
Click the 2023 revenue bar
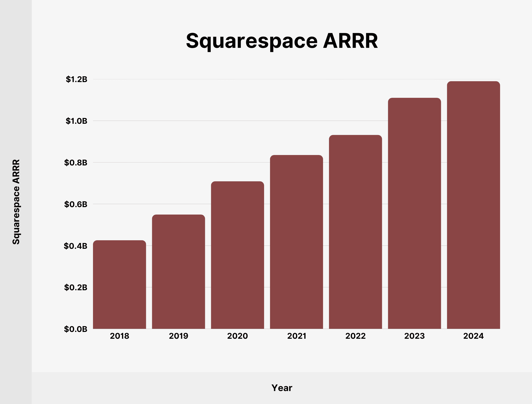pos(414,213)
